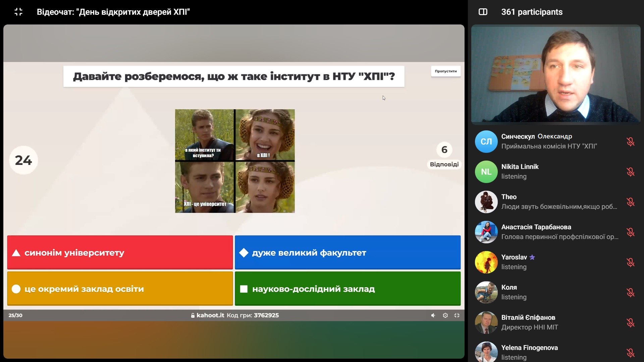Click the kahoot.it link in footer

coord(210,315)
